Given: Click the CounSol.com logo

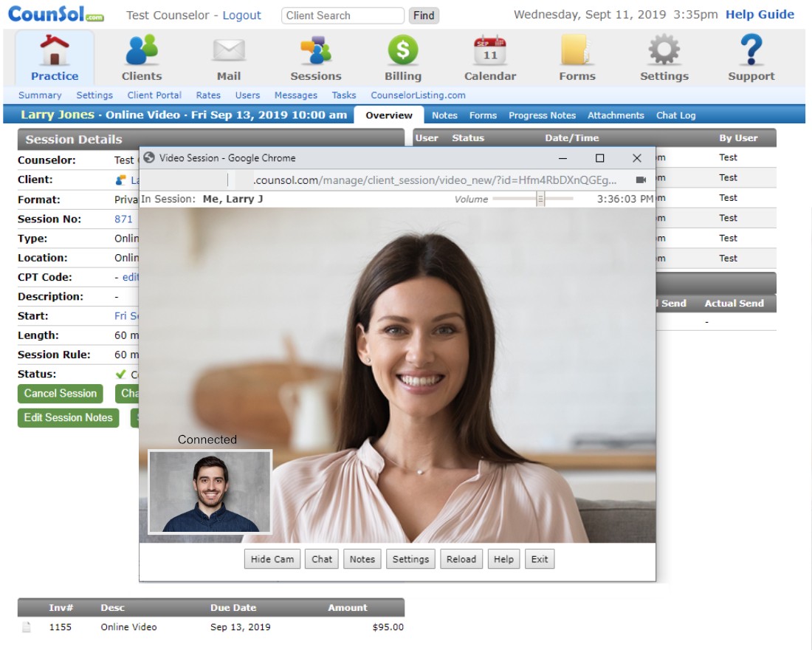Looking at the screenshot, I should coord(55,14).
